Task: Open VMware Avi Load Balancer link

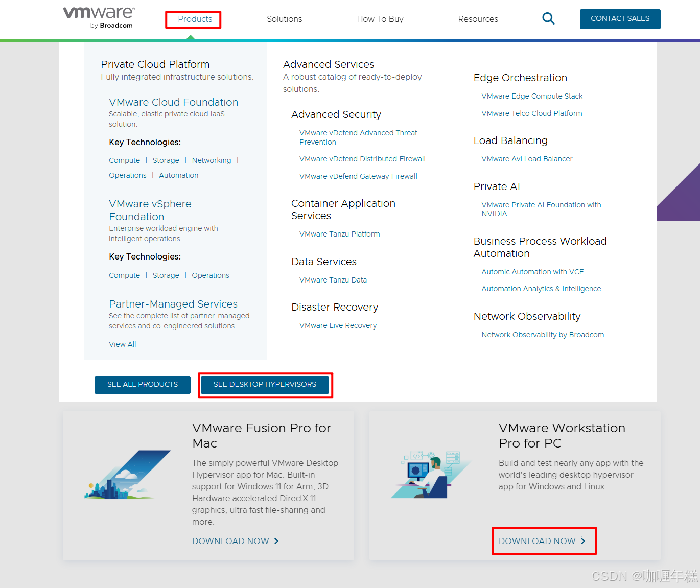Action: [x=527, y=159]
